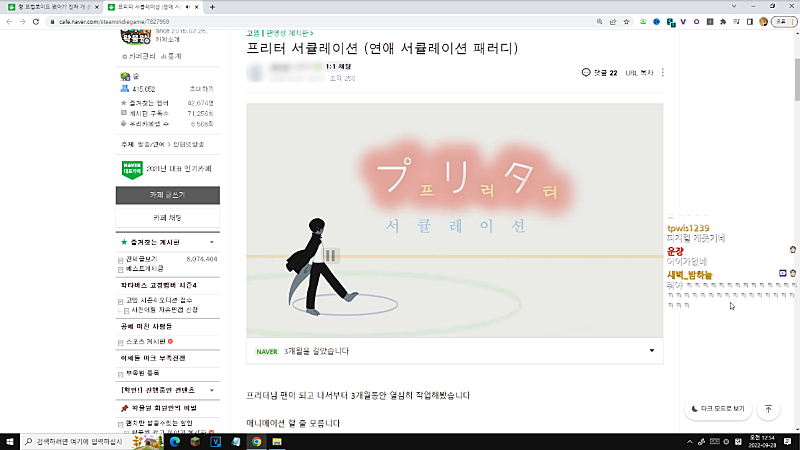Click the invite link beside member count

[x=202, y=89]
